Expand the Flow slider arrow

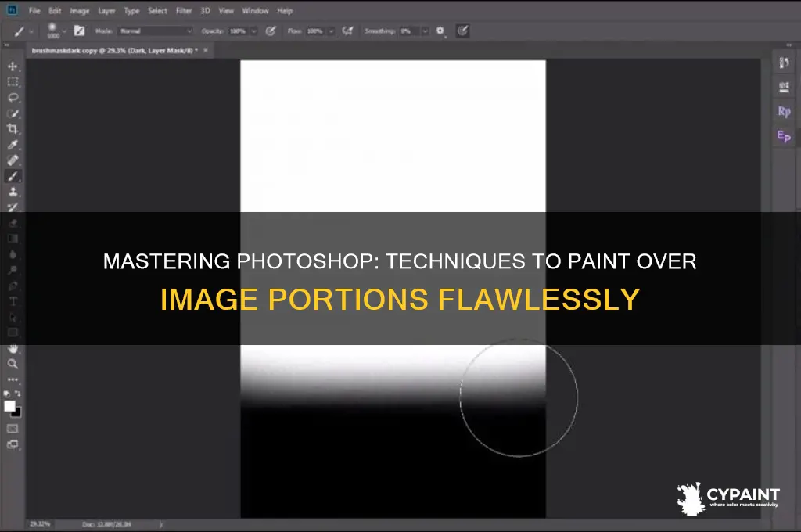pos(331,31)
